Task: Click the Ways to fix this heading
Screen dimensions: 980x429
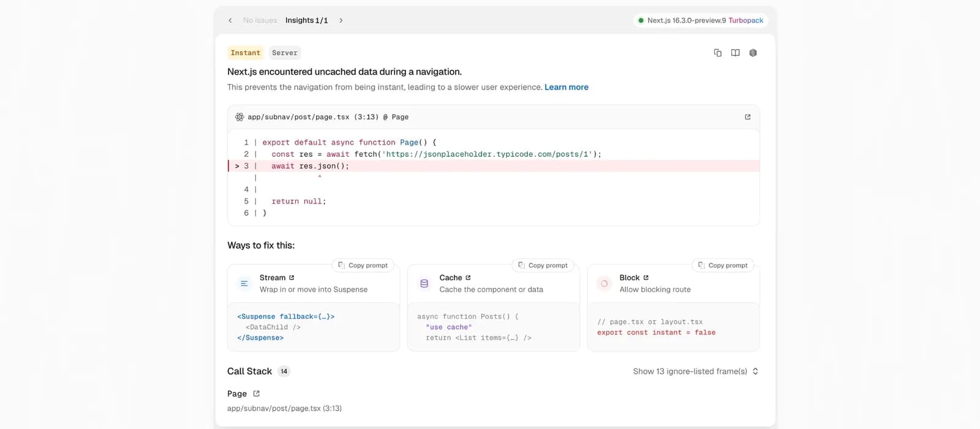Action: [261, 245]
